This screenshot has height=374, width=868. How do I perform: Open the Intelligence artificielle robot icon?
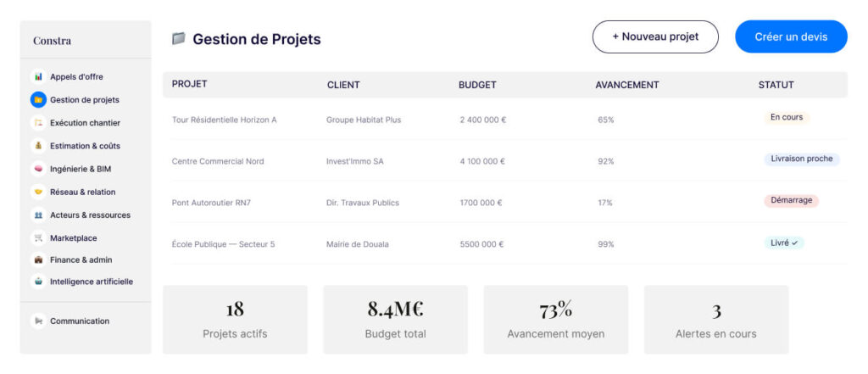pyautogui.click(x=38, y=282)
